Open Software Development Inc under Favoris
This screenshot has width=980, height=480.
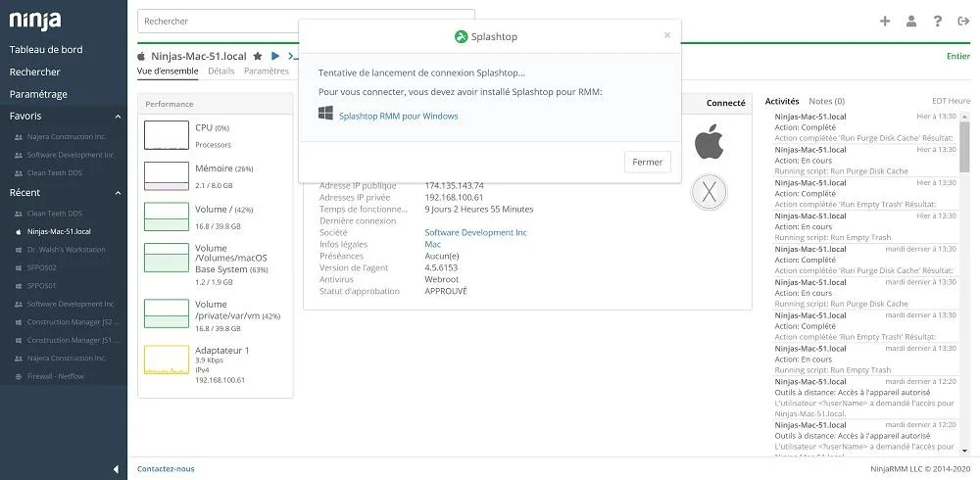71,155
